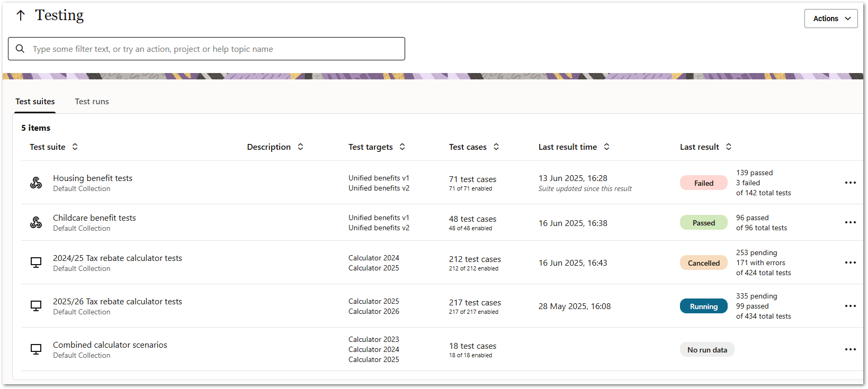Click the flow icon beside Childcare benefit tests
The image size is (868, 389).
[x=35, y=222]
